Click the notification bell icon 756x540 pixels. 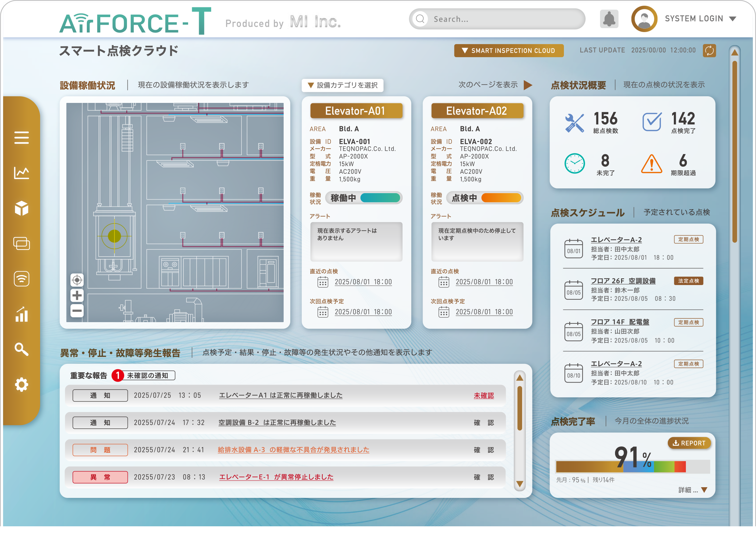609,19
